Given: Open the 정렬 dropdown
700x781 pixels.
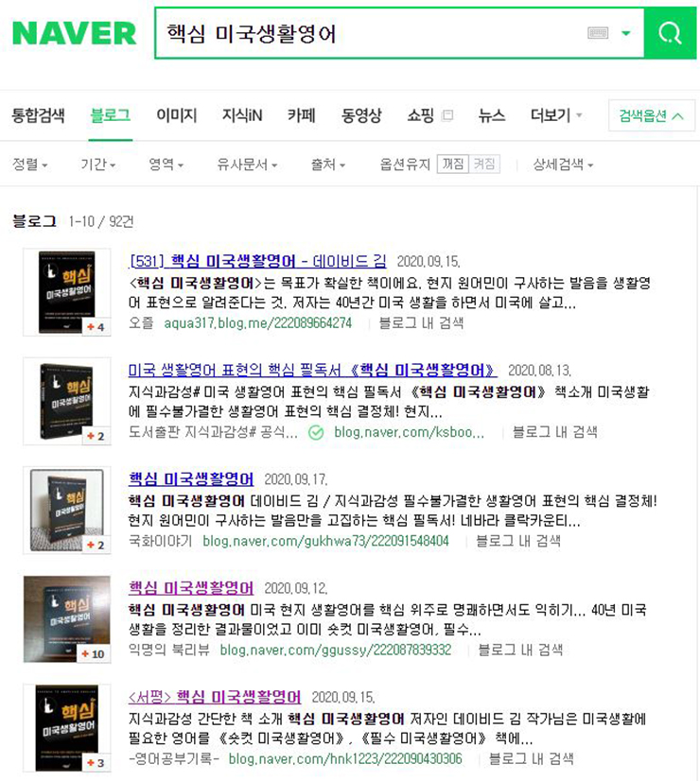Looking at the screenshot, I should [x=30, y=164].
